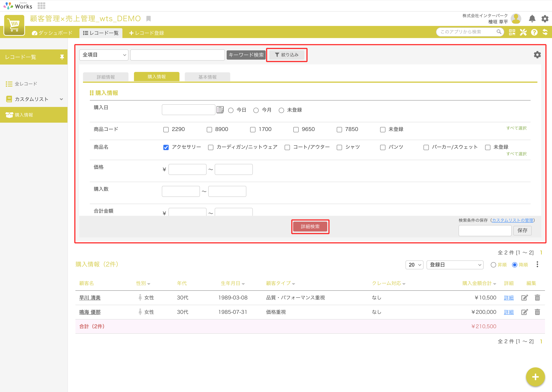Open the 購入金額合計 column sort arrow

[494, 284]
